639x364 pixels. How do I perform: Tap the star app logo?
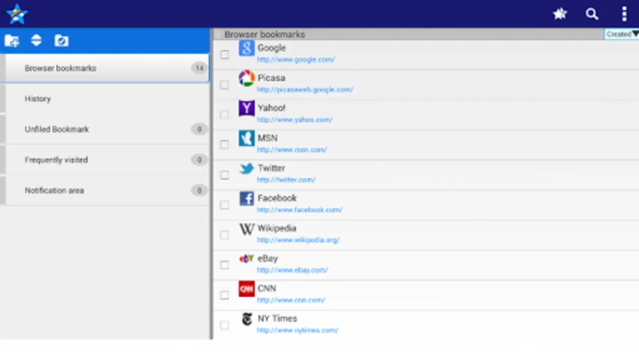click(17, 14)
